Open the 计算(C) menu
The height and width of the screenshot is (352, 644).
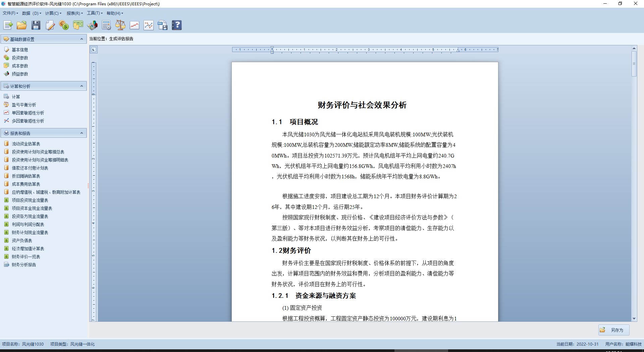pyautogui.click(x=53, y=13)
